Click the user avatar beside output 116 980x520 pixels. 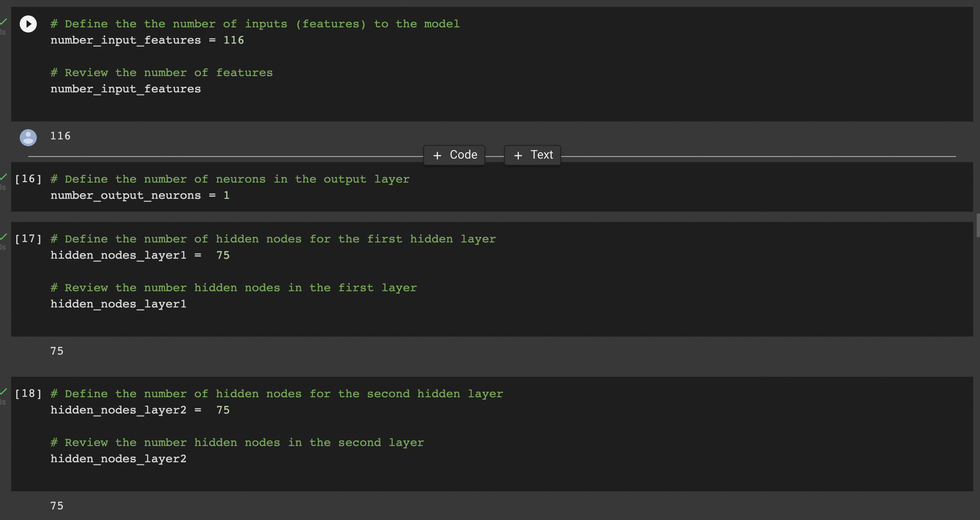click(x=28, y=138)
